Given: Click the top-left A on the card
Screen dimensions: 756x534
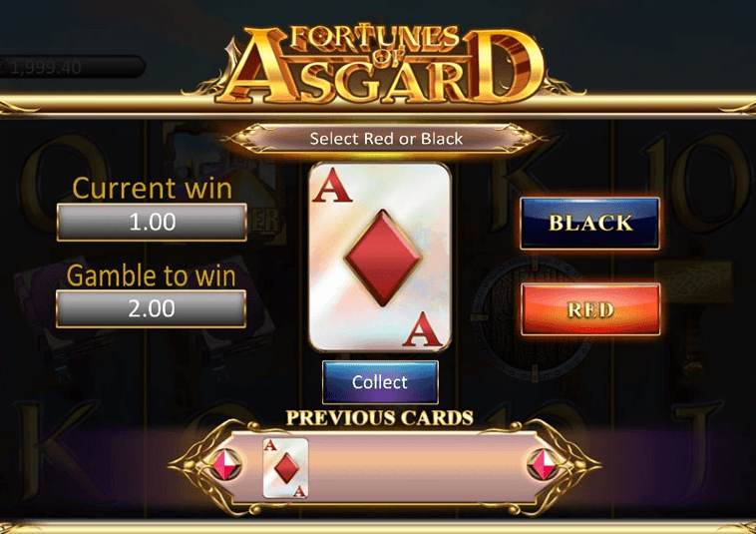Looking at the screenshot, I should (x=332, y=186).
